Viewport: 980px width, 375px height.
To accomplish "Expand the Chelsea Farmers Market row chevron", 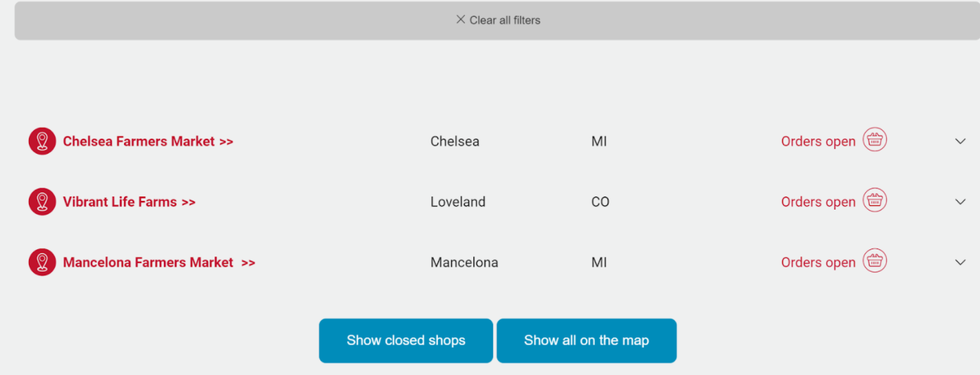I will click(960, 142).
